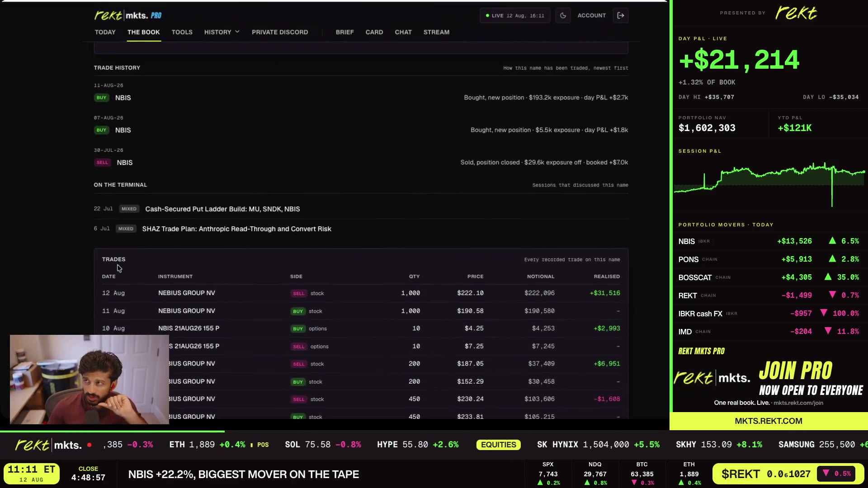The height and width of the screenshot is (488, 868).
Task: Expand the HISTORY dropdown chevron
Action: click(237, 32)
